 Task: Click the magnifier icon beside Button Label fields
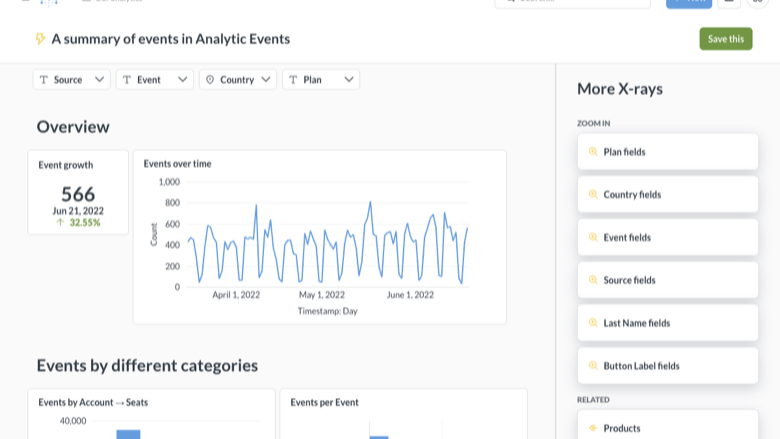point(593,365)
